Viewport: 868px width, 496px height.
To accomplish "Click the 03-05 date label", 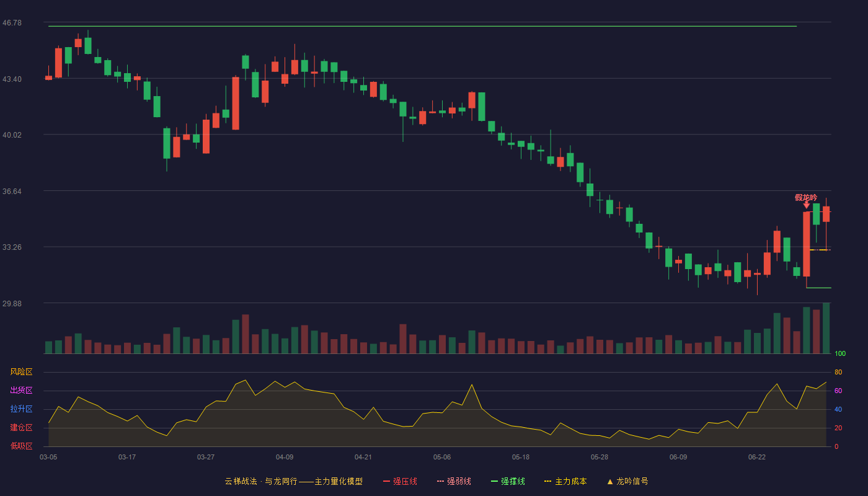I will coord(48,457).
